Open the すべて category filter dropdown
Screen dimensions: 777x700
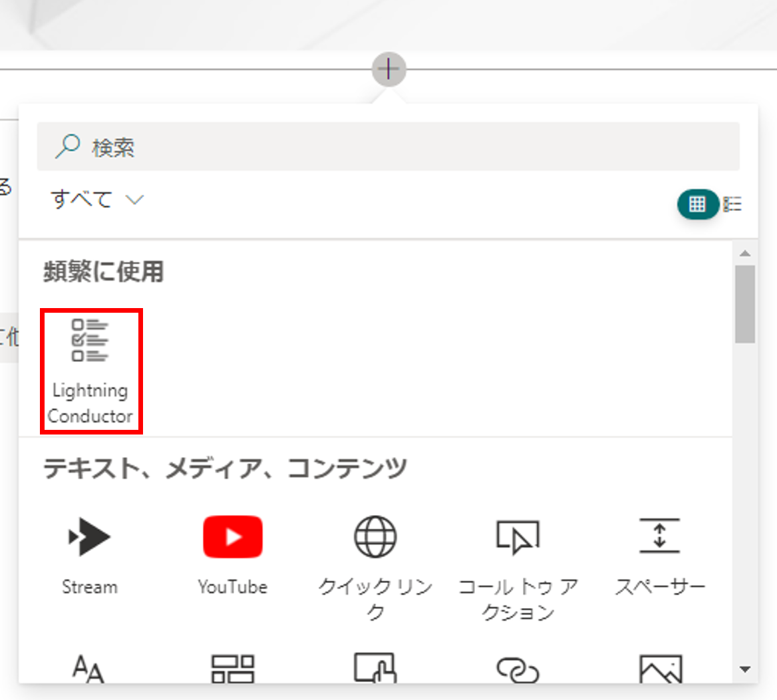pos(97,200)
